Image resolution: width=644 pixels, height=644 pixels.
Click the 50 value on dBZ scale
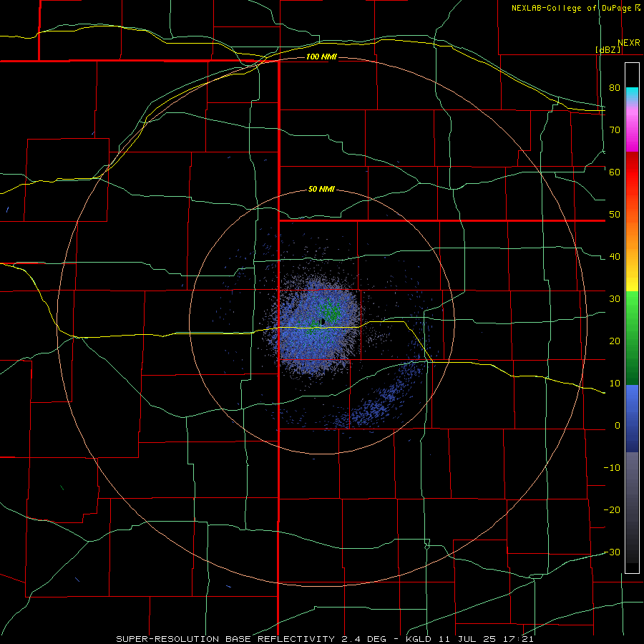click(x=615, y=215)
